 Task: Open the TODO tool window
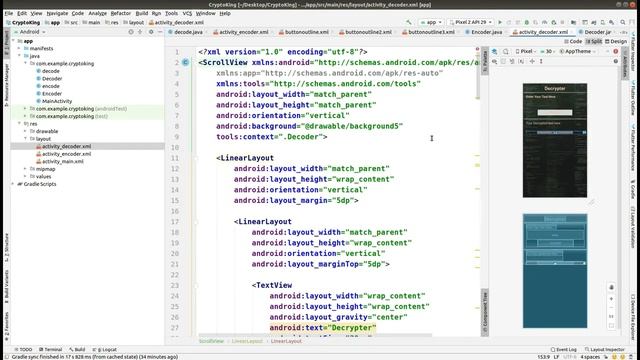[x=23, y=349]
